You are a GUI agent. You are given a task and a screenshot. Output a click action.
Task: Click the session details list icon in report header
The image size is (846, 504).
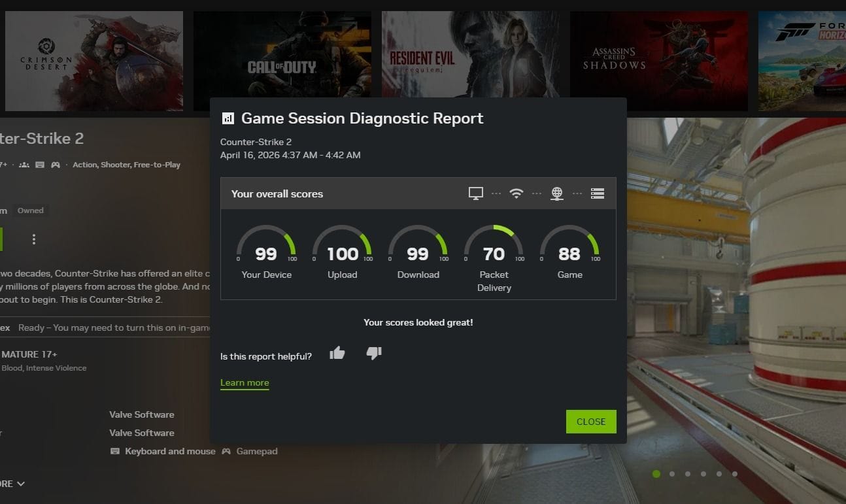(597, 193)
